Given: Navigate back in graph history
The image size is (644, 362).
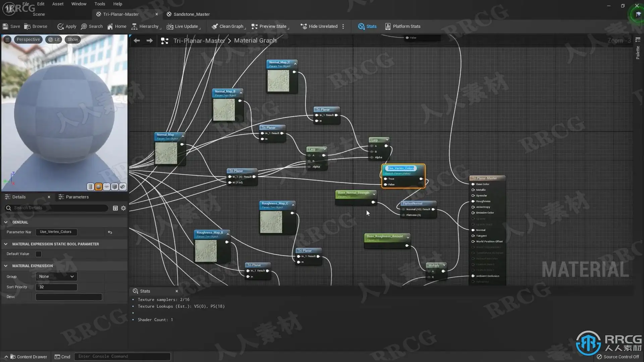Looking at the screenshot, I should pos(137,41).
